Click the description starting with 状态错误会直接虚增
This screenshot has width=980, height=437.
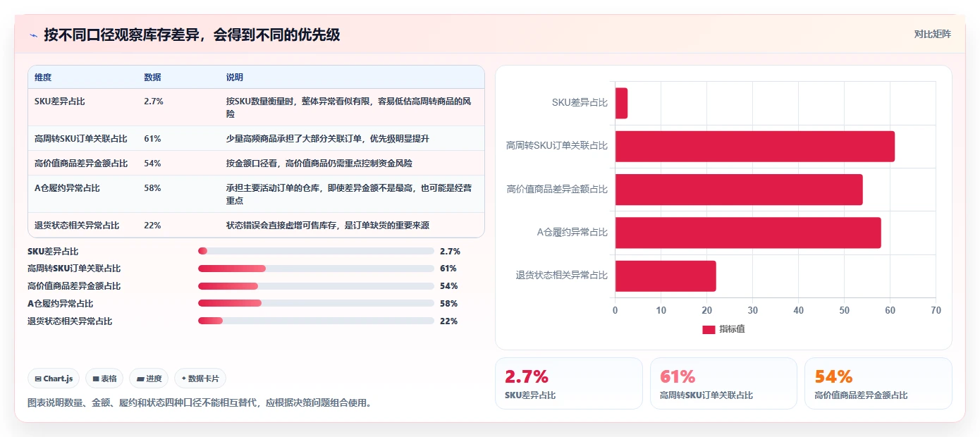(328, 226)
